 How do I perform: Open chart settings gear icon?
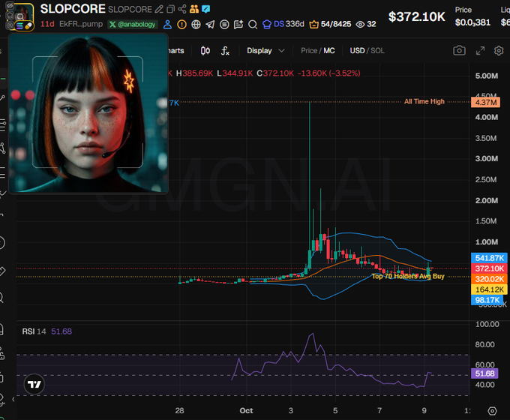pyautogui.click(x=499, y=51)
